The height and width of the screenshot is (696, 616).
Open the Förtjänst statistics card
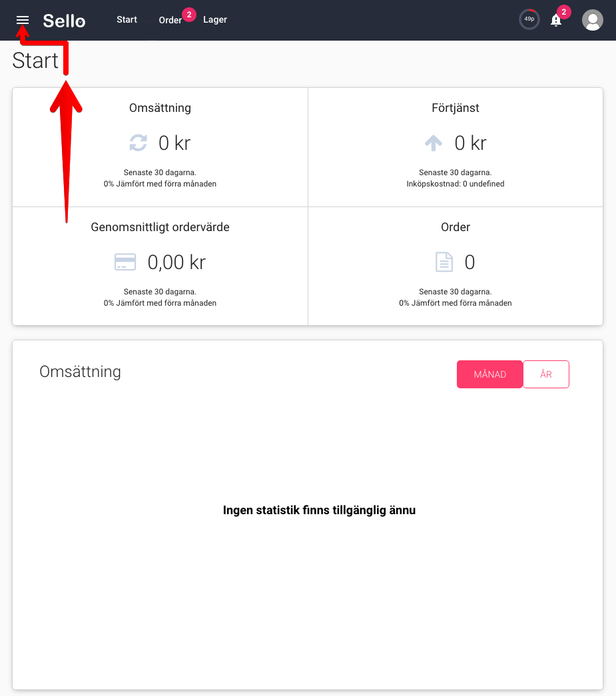click(456, 147)
